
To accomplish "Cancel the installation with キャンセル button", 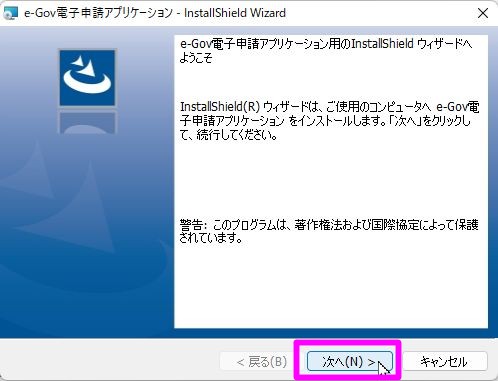I will (x=445, y=361).
